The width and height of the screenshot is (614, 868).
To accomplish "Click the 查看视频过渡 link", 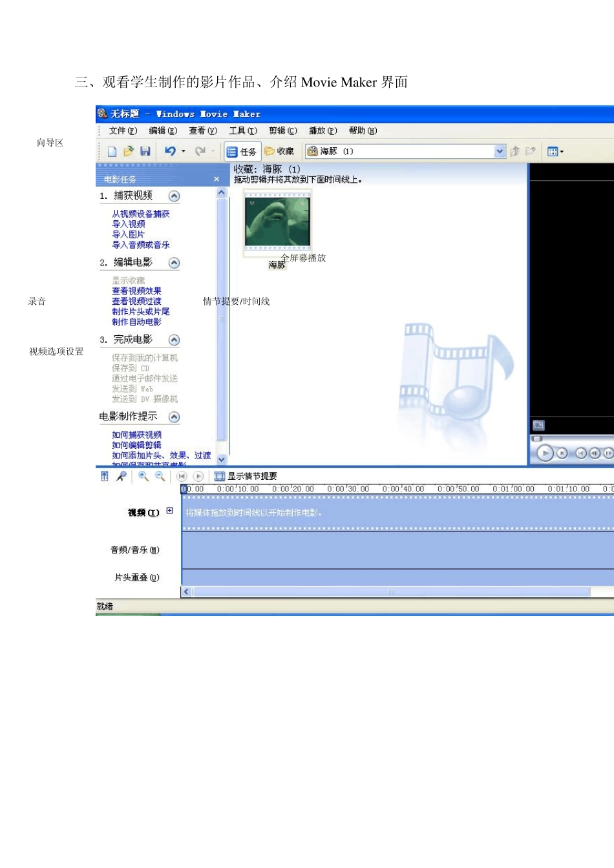I will point(137,301).
